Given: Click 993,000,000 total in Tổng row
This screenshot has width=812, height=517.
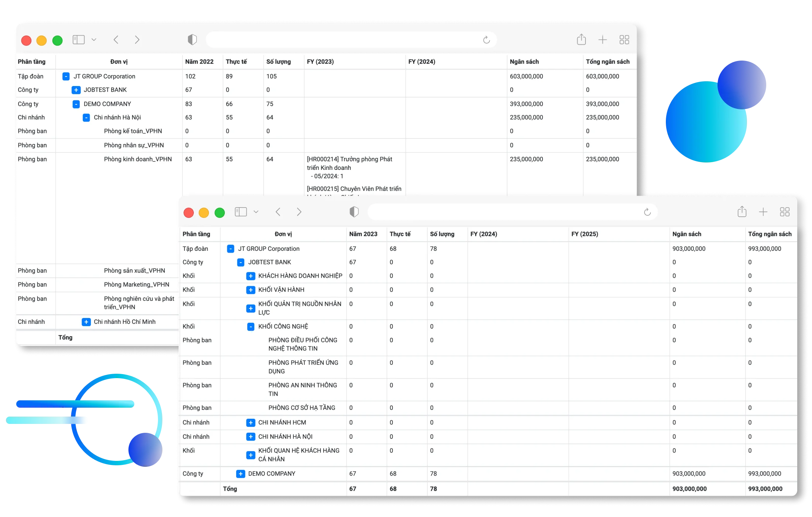Looking at the screenshot, I should (x=765, y=489).
